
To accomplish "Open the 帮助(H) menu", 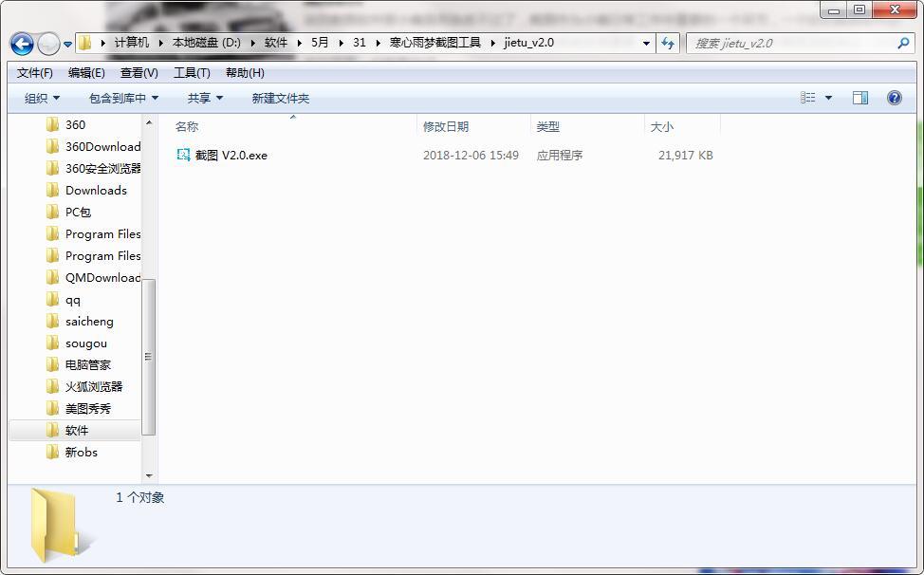I will coord(245,72).
